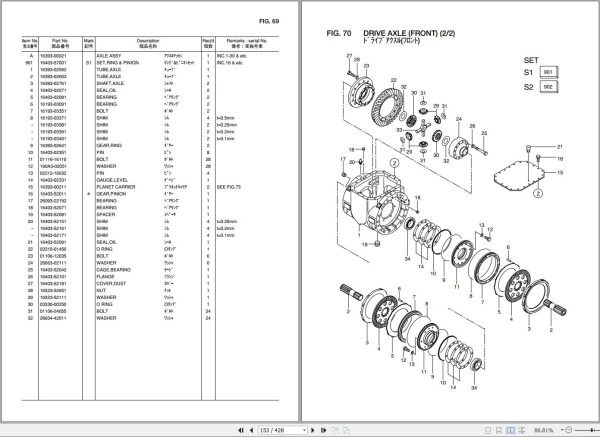Click the SET label in diagram
Viewport: 600px width, 437px height.
531,60
